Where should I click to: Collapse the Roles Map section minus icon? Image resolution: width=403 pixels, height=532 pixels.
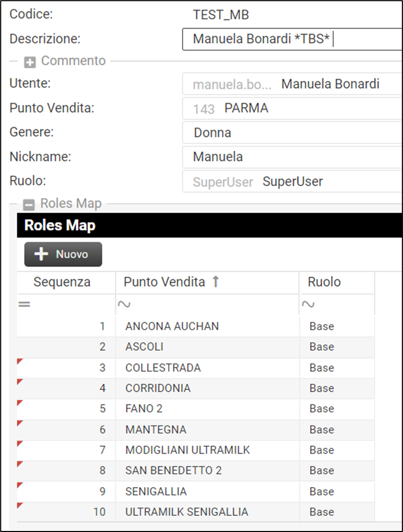pos(30,204)
